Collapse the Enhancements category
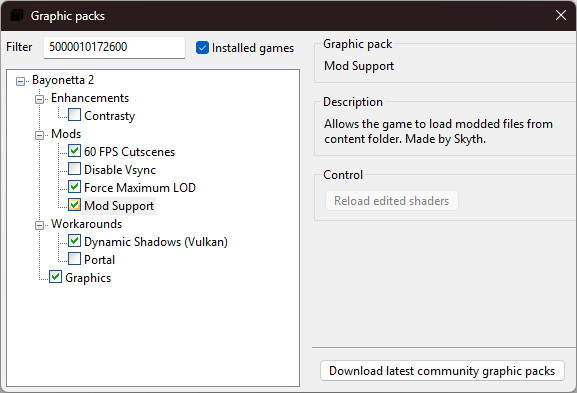This screenshot has height=393, width=577. click(39, 99)
